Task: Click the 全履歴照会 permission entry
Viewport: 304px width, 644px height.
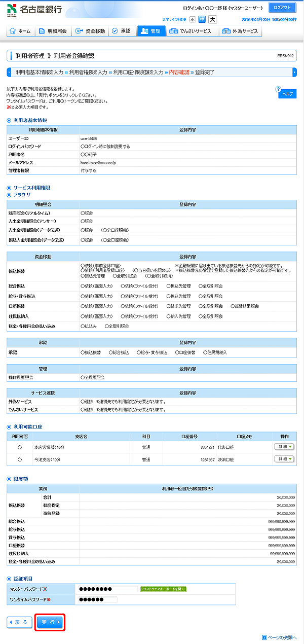Action: click(93, 377)
